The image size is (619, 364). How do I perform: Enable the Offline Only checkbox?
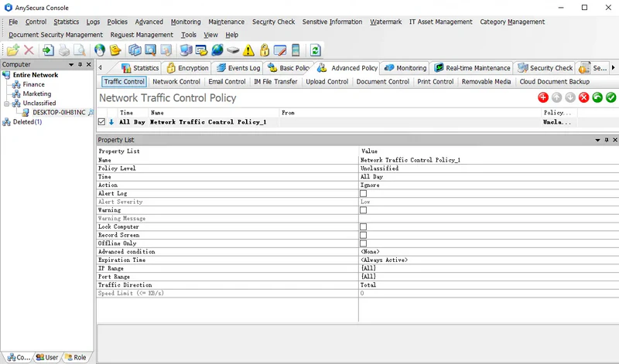point(363,243)
